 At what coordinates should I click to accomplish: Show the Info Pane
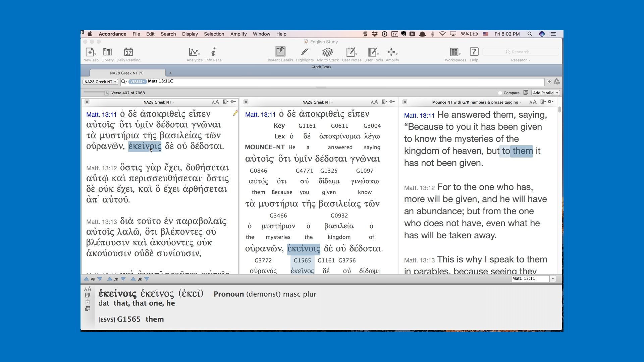point(213,52)
